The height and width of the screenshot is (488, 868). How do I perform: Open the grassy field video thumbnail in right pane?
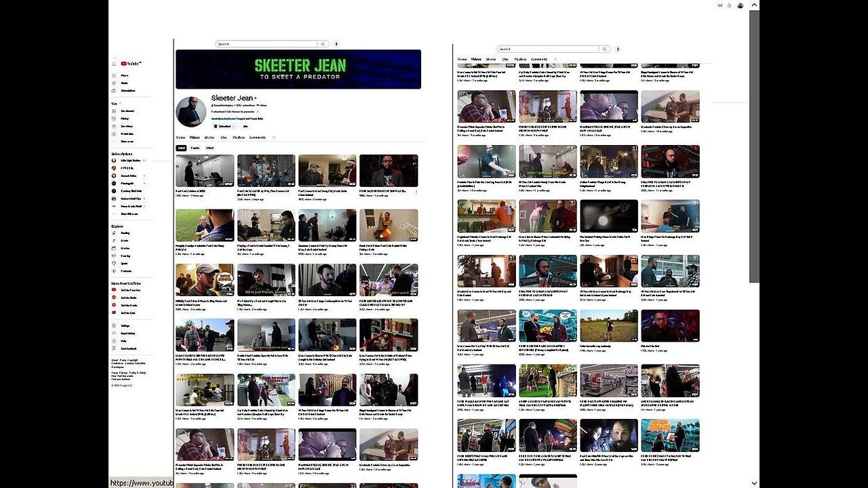[x=609, y=326]
